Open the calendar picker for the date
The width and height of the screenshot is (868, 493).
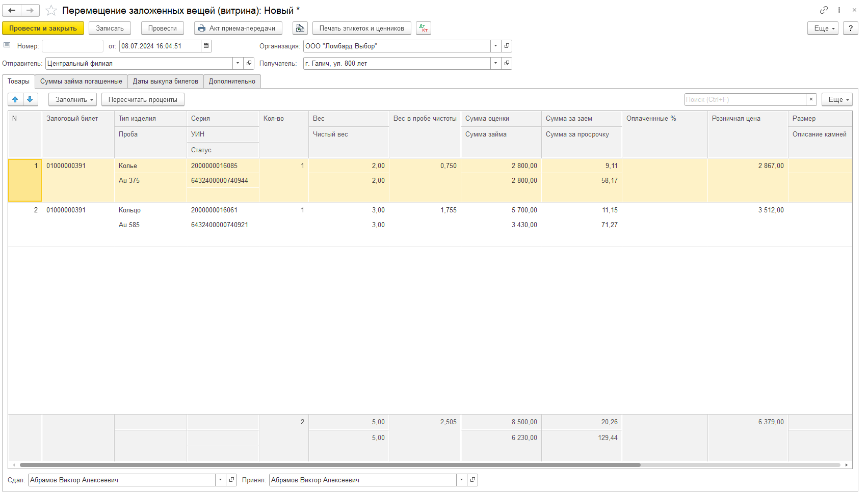point(206,46)
